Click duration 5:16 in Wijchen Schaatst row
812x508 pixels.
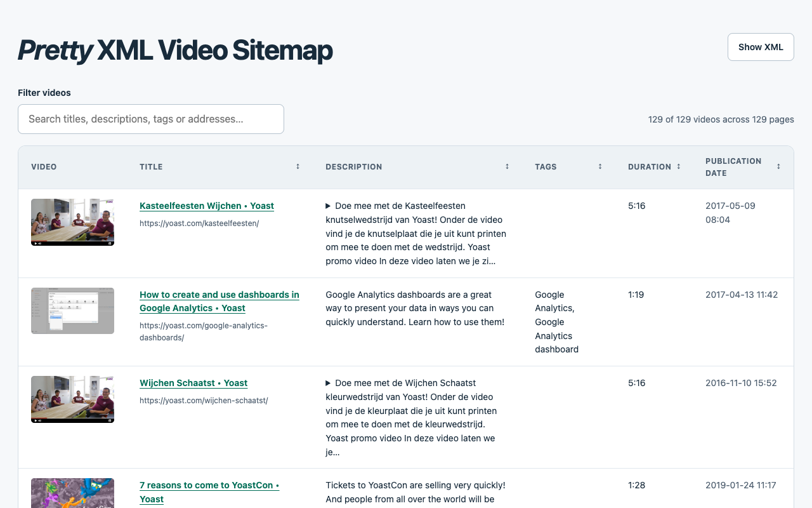coord(636,383)
